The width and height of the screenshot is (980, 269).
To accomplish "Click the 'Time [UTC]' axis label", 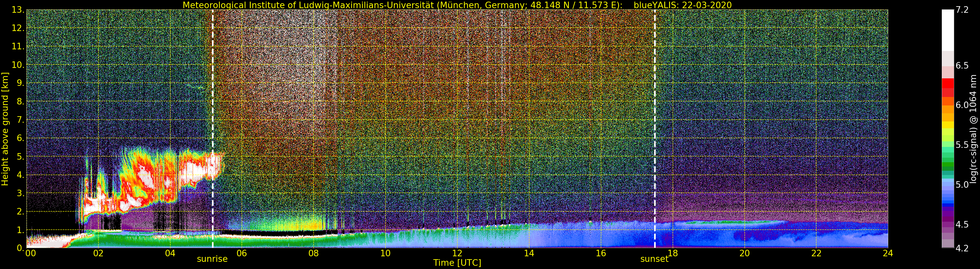I will click(457, 262).
